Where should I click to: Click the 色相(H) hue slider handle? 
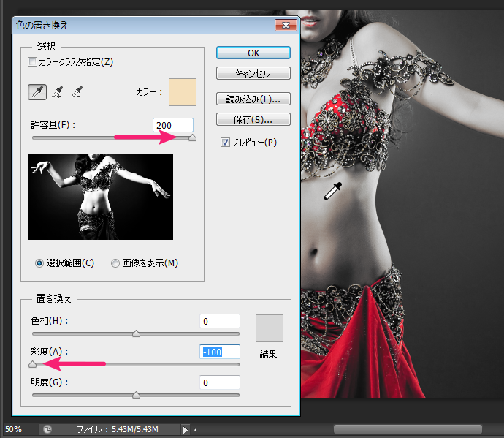pos(136,334)
